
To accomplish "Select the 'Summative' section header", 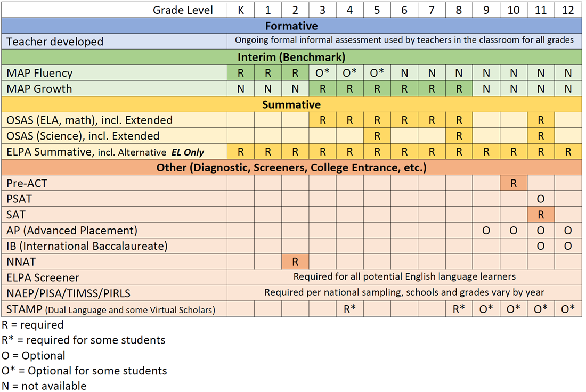I will (x=291, y=104).
